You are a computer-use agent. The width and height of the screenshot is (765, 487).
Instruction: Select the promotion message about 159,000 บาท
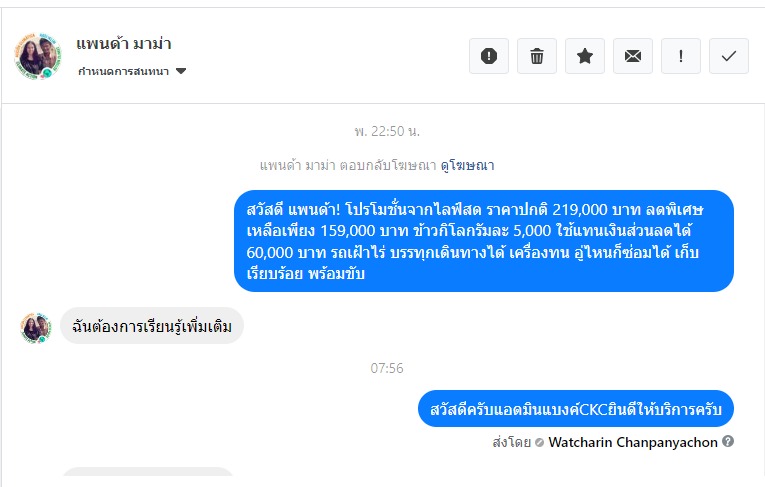click(484, 241)
